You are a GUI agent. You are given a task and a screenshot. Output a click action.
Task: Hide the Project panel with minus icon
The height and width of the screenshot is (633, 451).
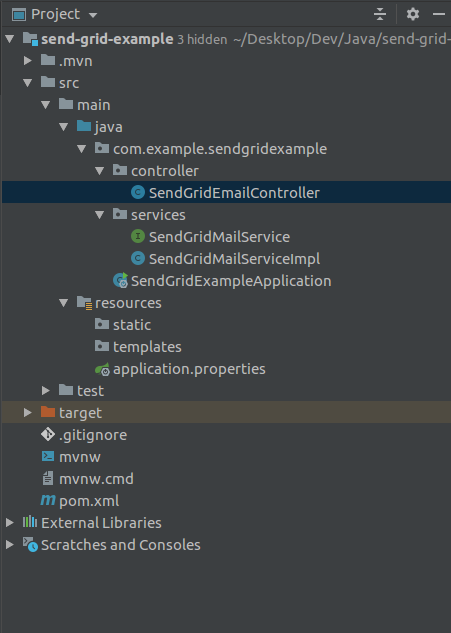[x=439, y=15]
